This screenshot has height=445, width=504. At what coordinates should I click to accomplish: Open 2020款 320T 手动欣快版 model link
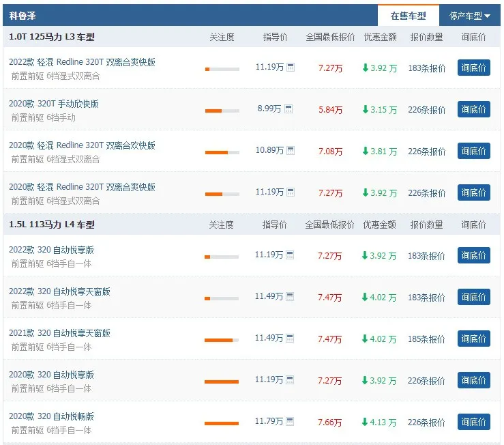(x=54, y=104)
